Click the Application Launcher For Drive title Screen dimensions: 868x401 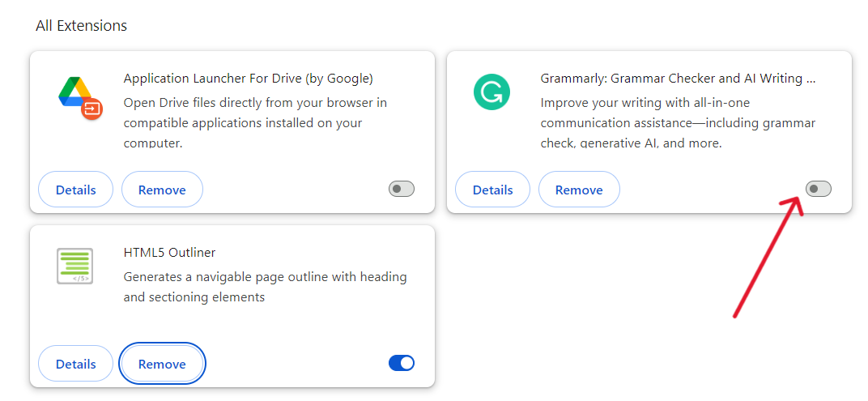tap(248, 79)
